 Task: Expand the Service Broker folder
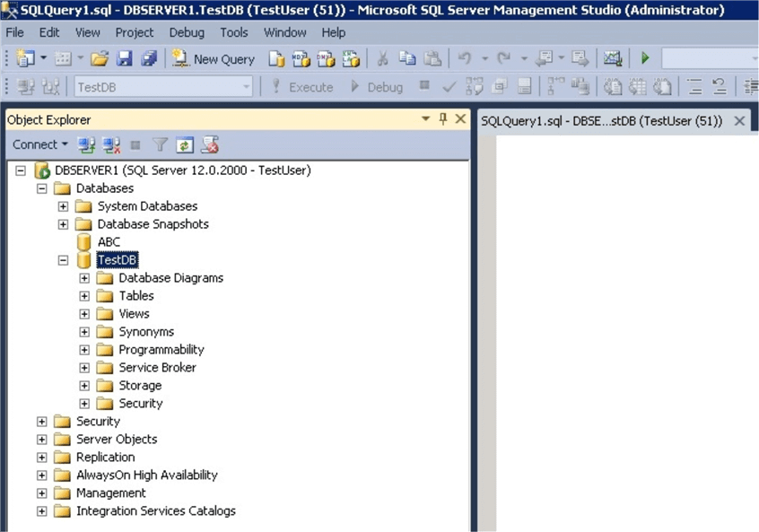point(84,368)
